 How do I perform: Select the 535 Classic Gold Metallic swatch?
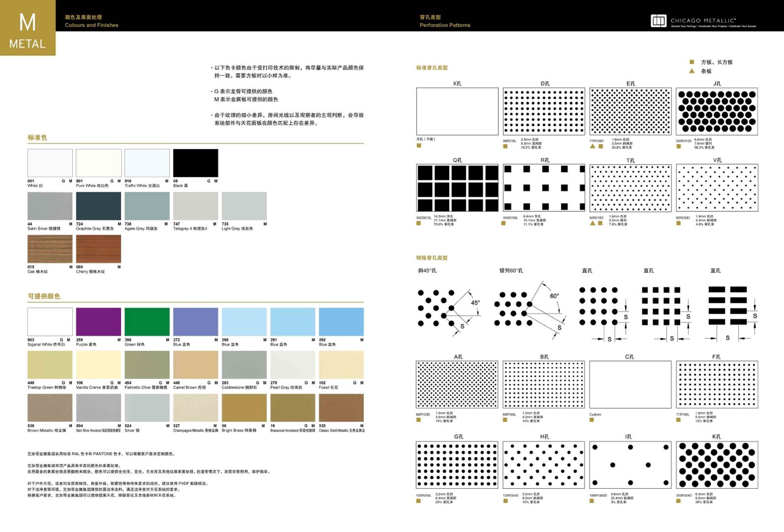(341, 407)
